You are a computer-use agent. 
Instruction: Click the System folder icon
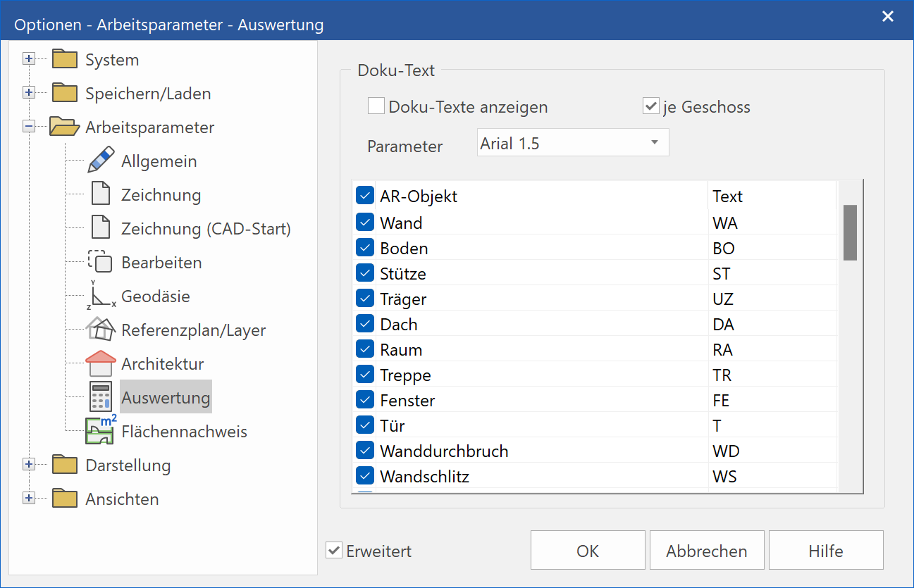64,59
